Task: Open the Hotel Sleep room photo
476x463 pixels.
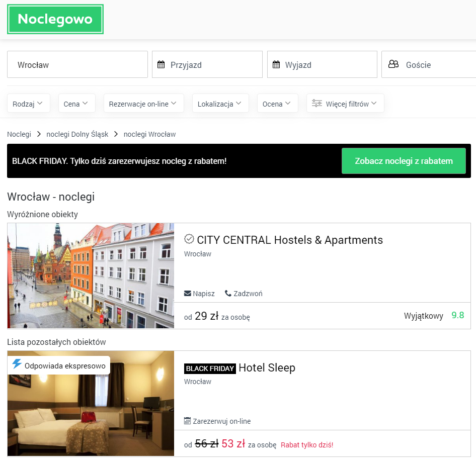Action: [x=91, y=403]
